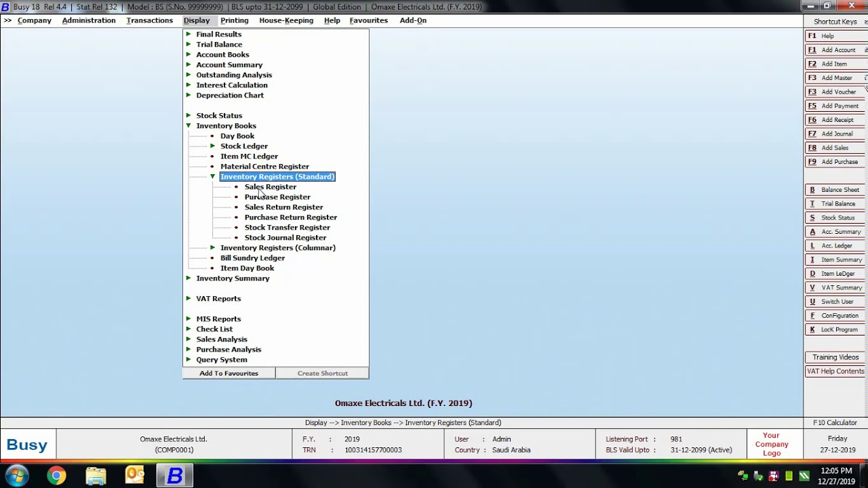This screenshot has height=488, width=868.
Task: Open the Purchase Register report
Action: point(277,197)
